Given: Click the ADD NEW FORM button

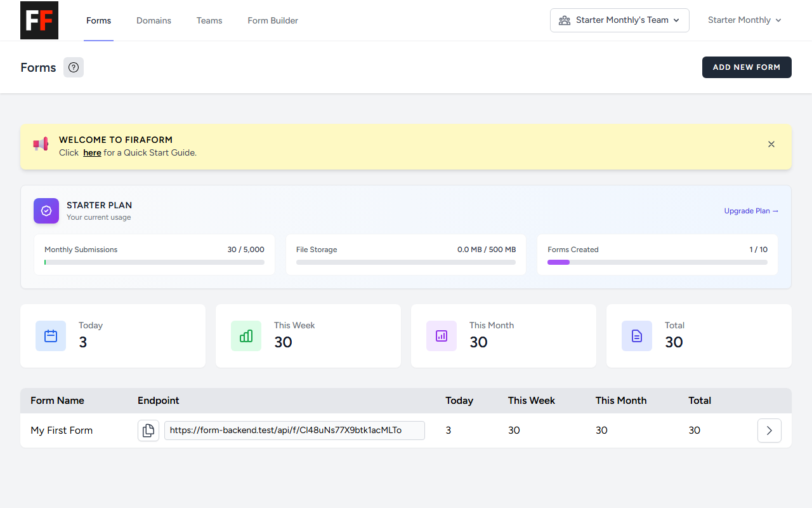Looking at the screenshot, I should pyautogui.click(x=747, y=67).
